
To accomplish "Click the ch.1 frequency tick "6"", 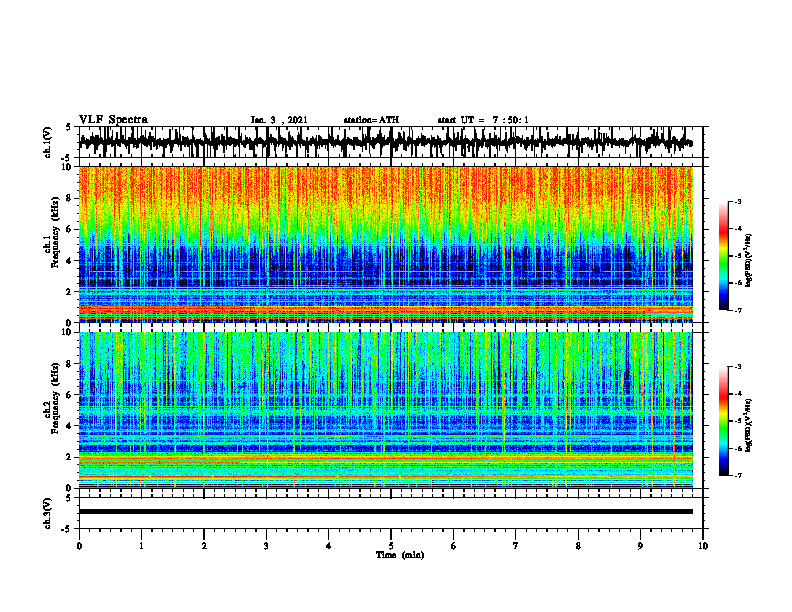I will coord(69,229).
